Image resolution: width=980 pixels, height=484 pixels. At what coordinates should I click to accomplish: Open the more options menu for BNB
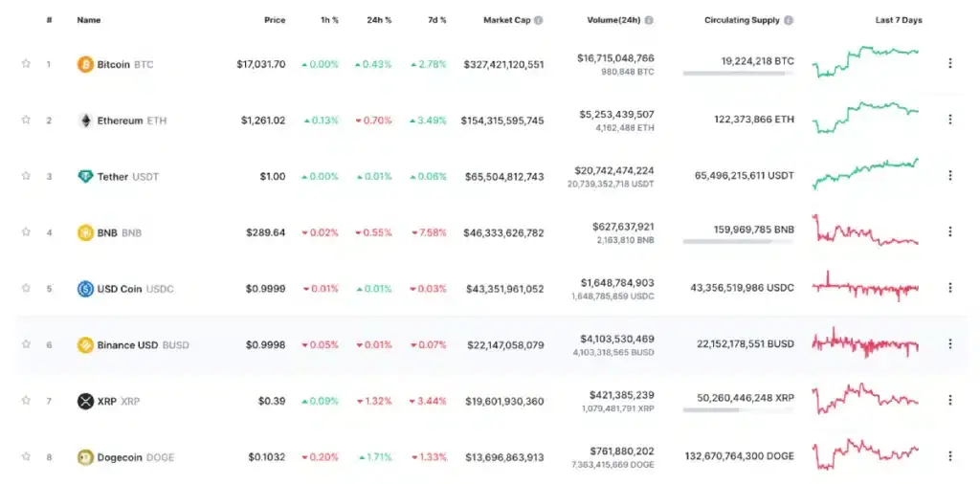point(949,231)
